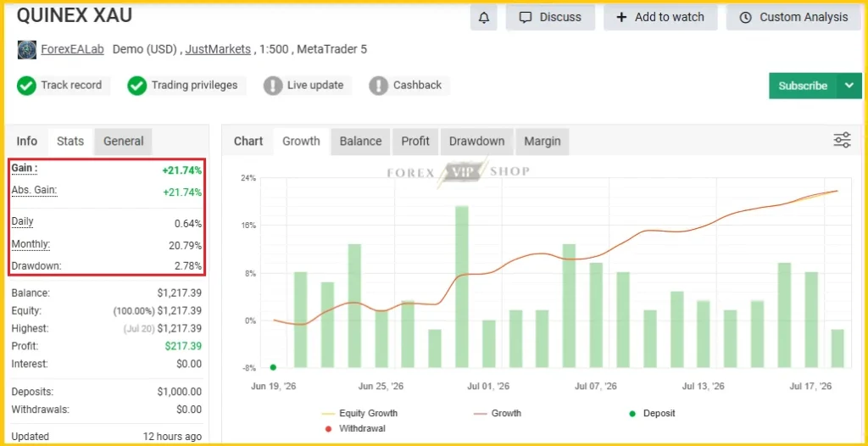
Task: Open the chart settings sliders icon
Action: tap(842, 140)
